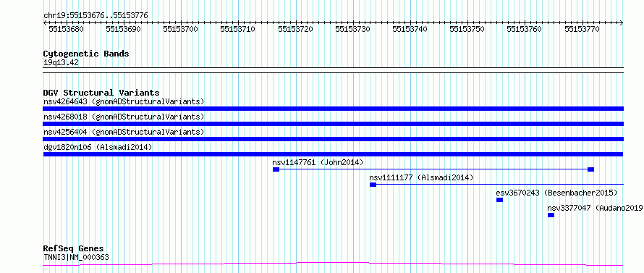Open esv3670243 (Besenbacher2015) label
This screenshot has width=644, height=273.
point(556,193)
